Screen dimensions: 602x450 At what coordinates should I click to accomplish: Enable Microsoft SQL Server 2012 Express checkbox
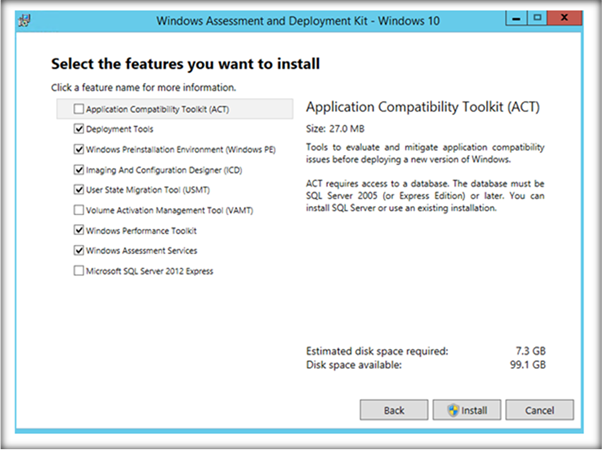pyautogui.click(x=79, y=270)
